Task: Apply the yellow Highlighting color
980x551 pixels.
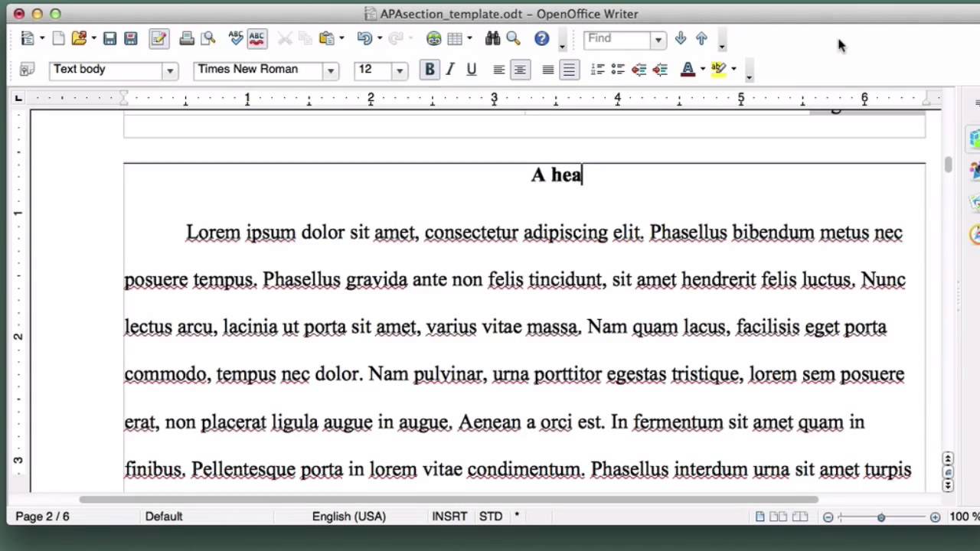Action: coord(718,70)
